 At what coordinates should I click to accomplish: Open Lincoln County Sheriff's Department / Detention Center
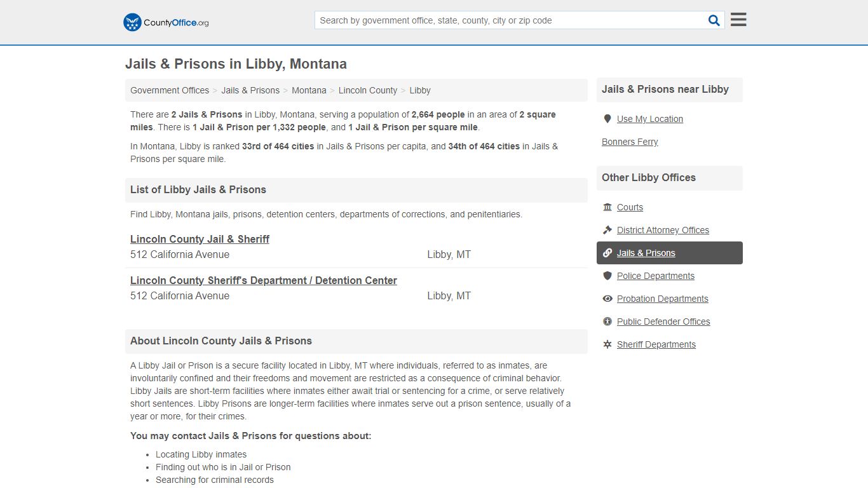(264, 280)
